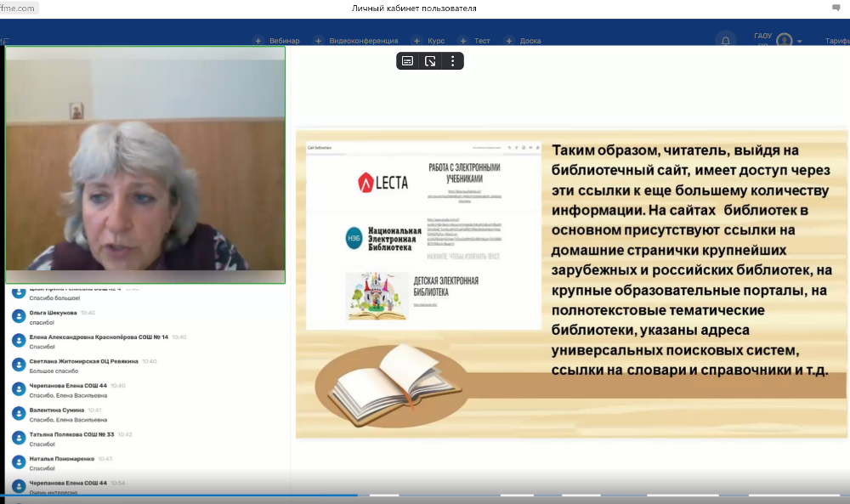Click 'Национальная Электронная Библиотека' heading on slide
This screenshot has width=850, height=504.
click(394, 239)
